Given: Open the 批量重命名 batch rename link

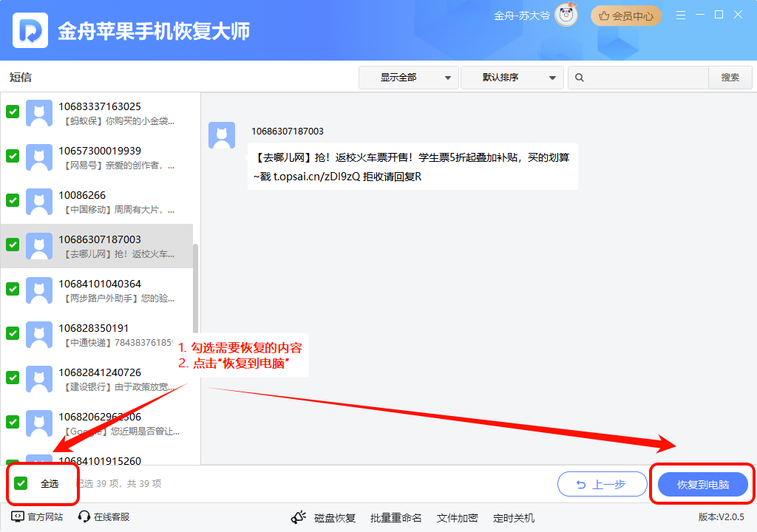Looking at the screenshot, I should [396, 518].
